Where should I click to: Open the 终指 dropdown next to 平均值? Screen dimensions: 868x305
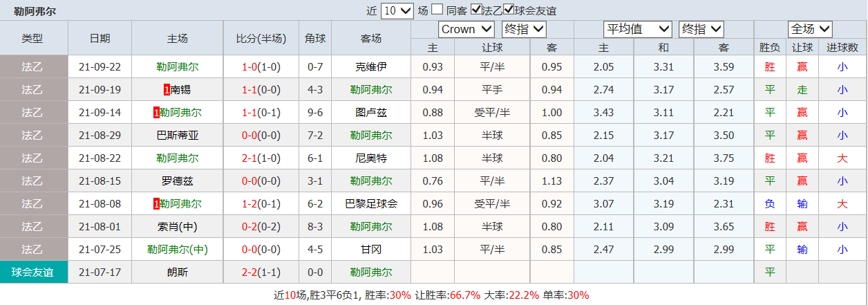click(701, 29)
